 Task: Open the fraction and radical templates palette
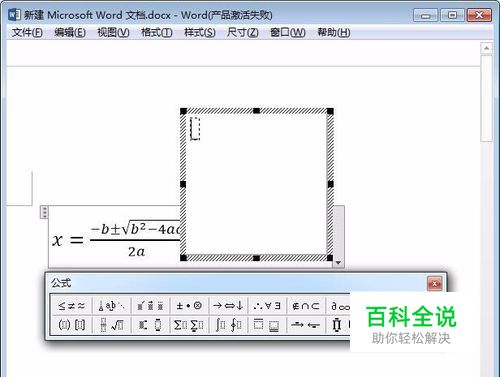click(112, 325)
